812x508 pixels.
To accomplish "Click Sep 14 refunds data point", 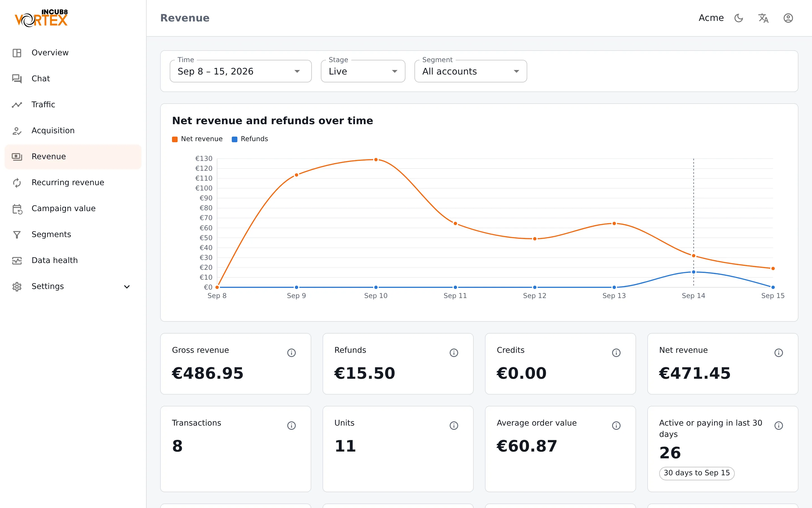I will pos(694,272).
